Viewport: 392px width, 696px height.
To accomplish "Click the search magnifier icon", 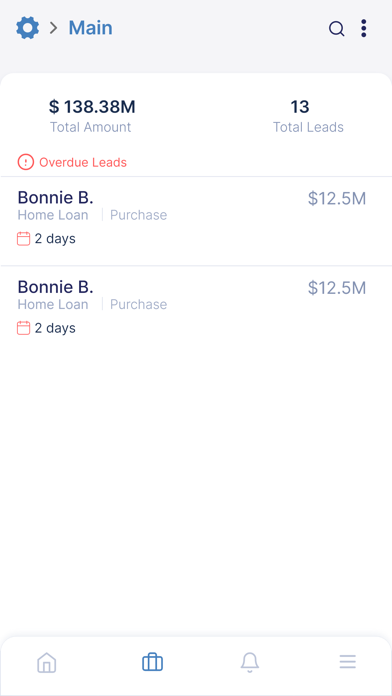I will click(337, 29).
